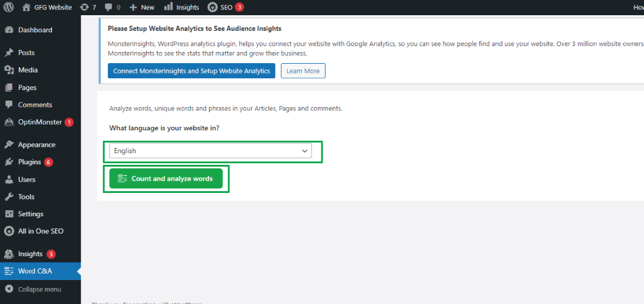This screenshot has height=304, width=644.
Task: Click the "Analyze words, unique words" description text
Action: point(225,109)
